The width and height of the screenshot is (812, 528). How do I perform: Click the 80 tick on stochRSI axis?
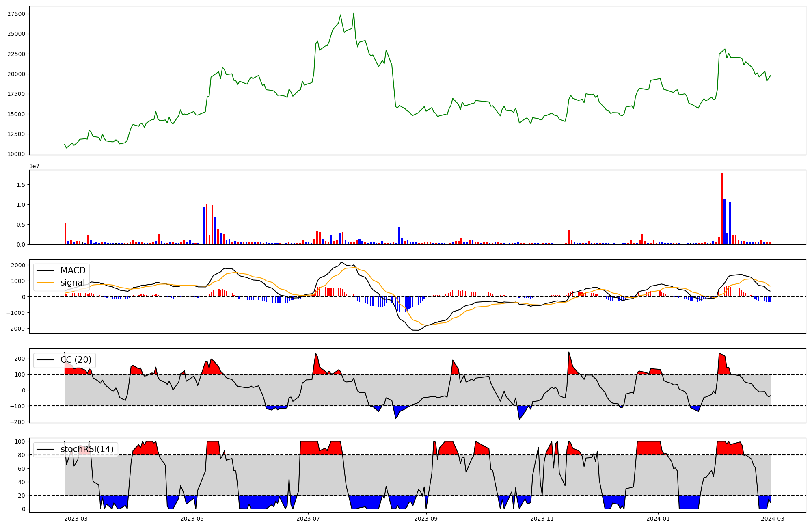[22, 455]
